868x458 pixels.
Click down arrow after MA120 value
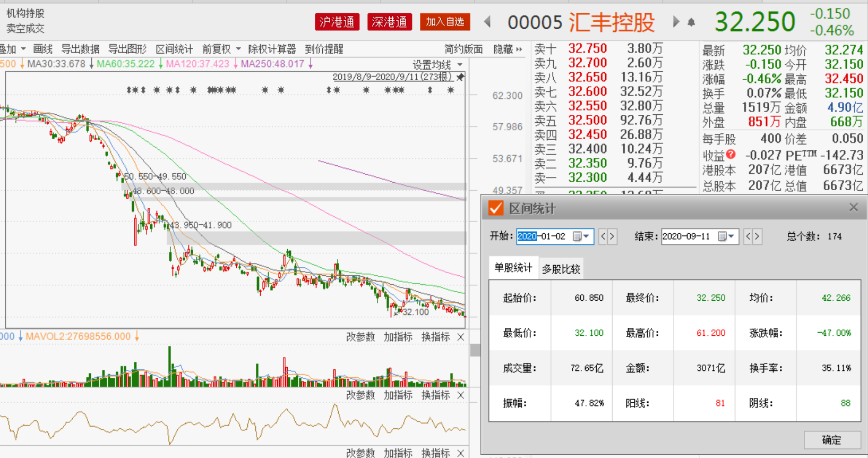click(x=235, y=64)
